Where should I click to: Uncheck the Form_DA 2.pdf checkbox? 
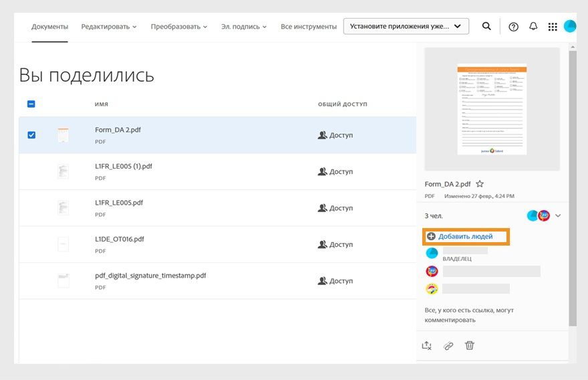pos(31,134)
